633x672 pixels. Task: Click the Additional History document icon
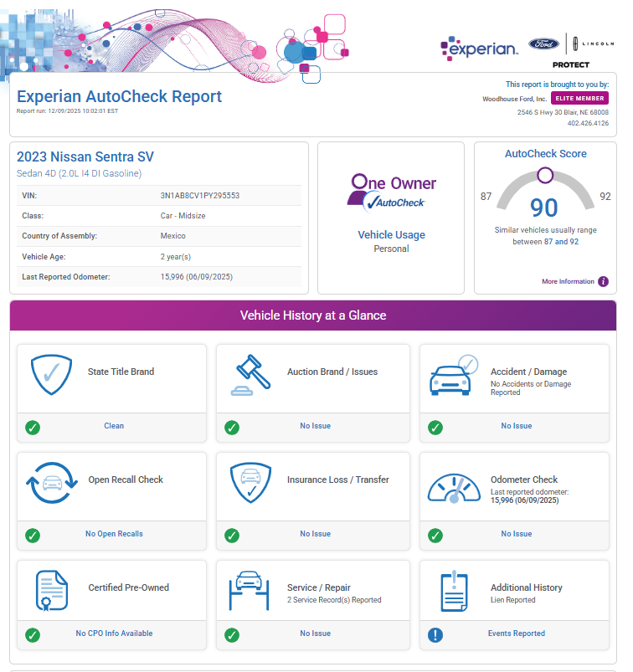click(453, 592)
